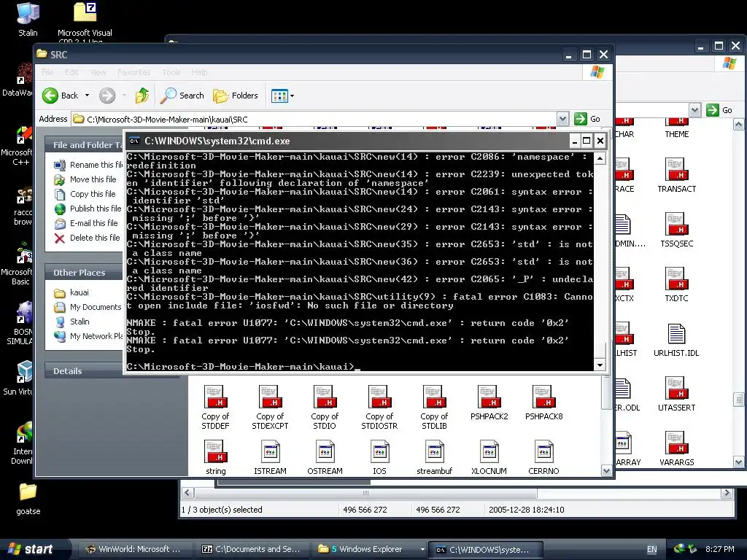747x560 pixels.
Task: Open Search in SRC explorer toolbar
Action: click(x=182, y=96)
